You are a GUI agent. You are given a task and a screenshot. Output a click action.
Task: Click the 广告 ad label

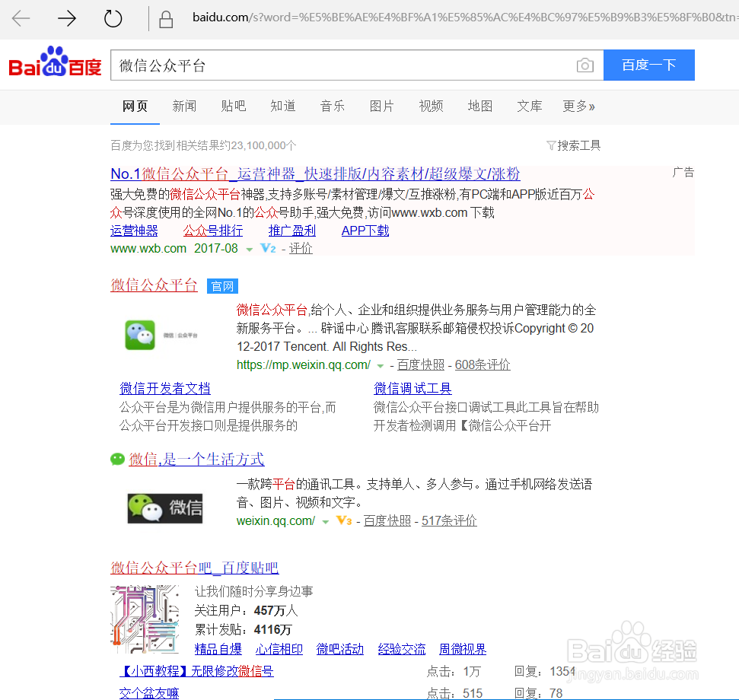[683, 173]
